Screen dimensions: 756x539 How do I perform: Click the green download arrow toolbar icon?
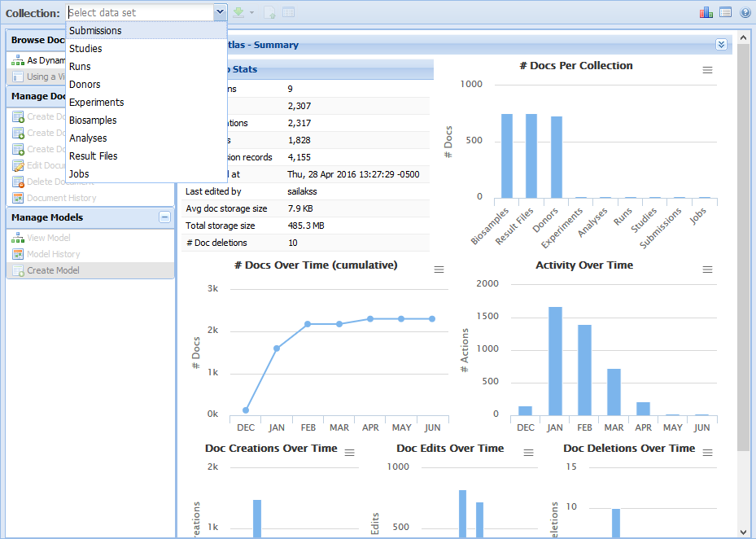238,12
